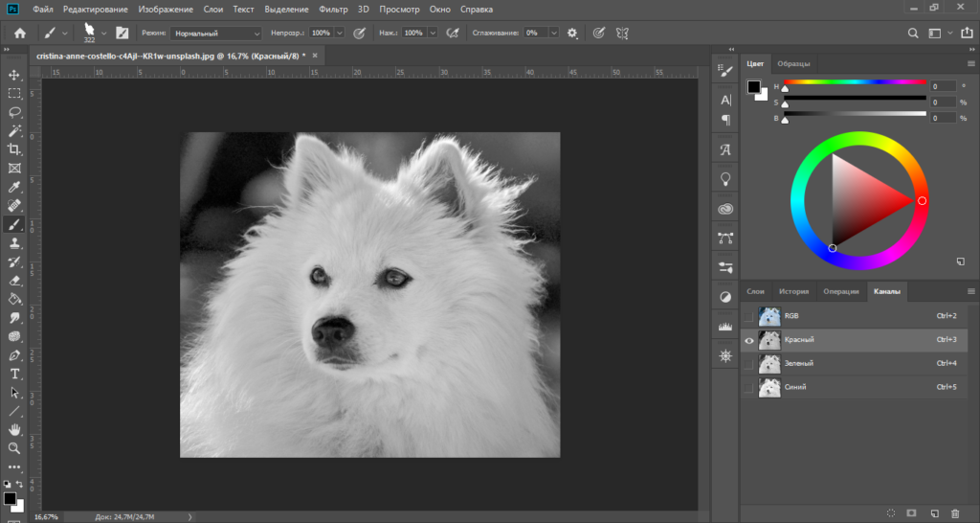
Task: Activate the Horizontal Type tool
Action: pos(14,374)
